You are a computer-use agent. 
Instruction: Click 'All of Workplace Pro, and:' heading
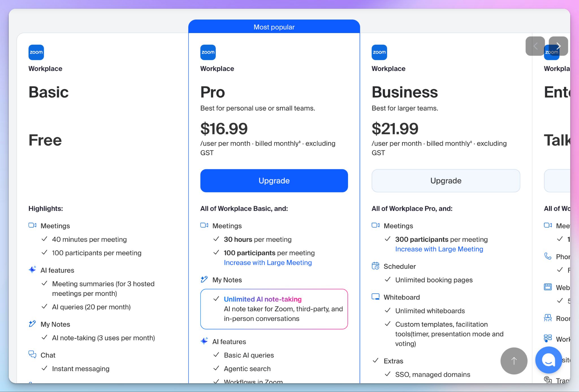click(x=412, y=209)
